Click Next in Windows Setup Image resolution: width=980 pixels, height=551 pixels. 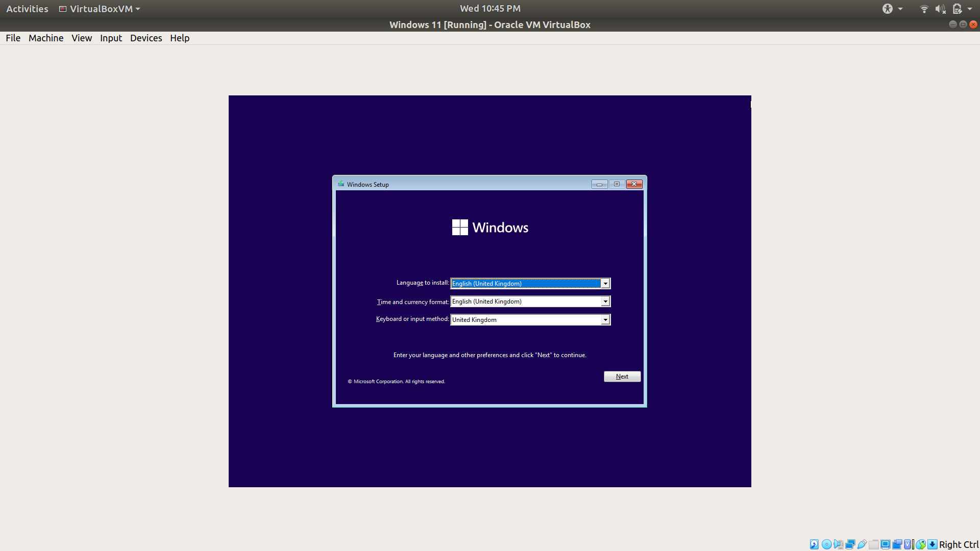[622, 377]
